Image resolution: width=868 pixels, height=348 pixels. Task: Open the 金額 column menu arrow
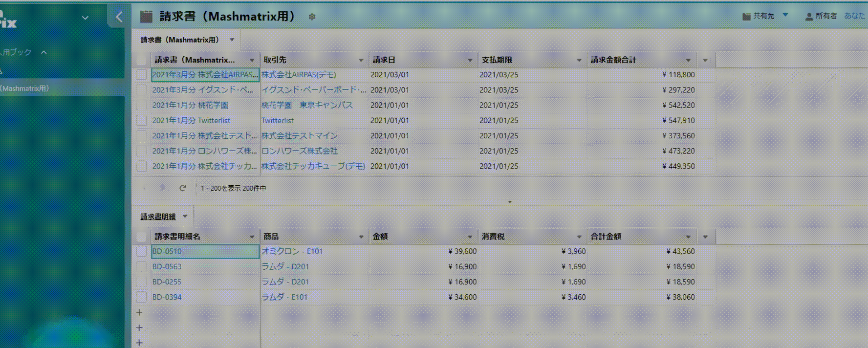pos(470,237)
